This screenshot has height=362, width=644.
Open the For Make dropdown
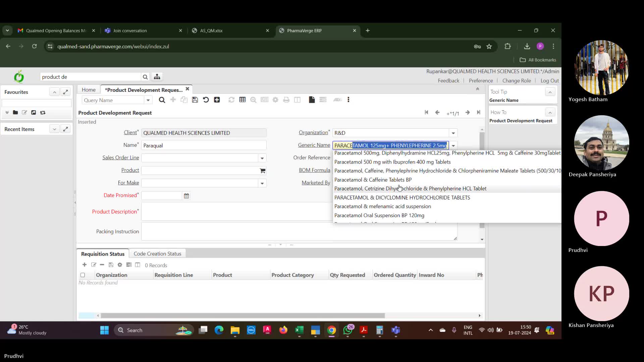click(262, 183)
